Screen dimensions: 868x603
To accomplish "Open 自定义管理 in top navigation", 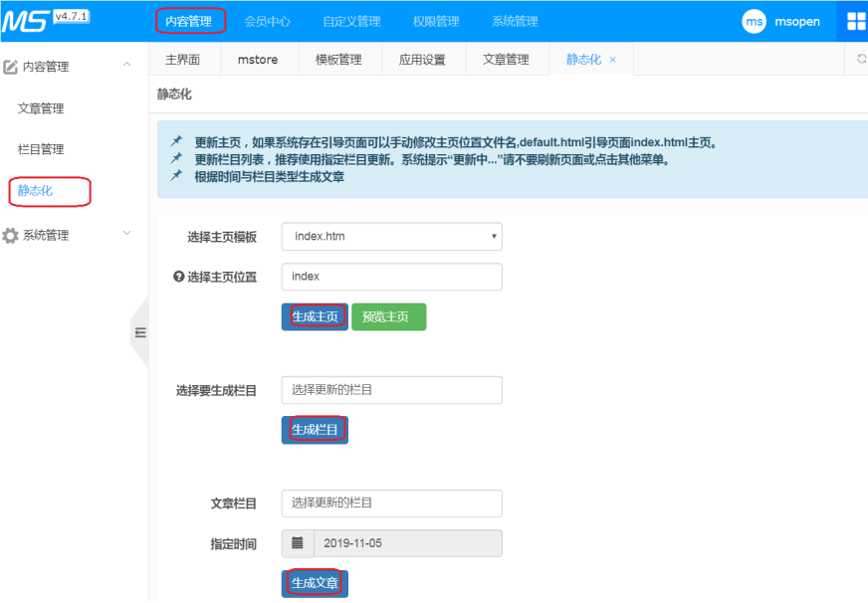I will coord(351,22).
